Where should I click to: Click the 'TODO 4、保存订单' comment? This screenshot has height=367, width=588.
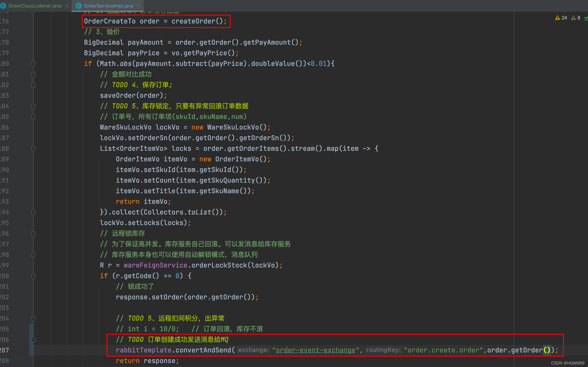(136, 85)
